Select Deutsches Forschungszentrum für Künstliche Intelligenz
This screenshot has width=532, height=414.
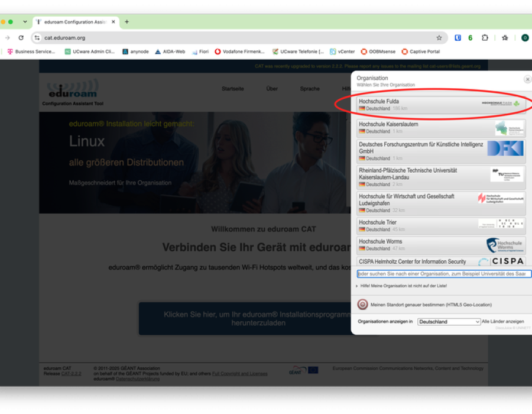[x=441, y=151]
